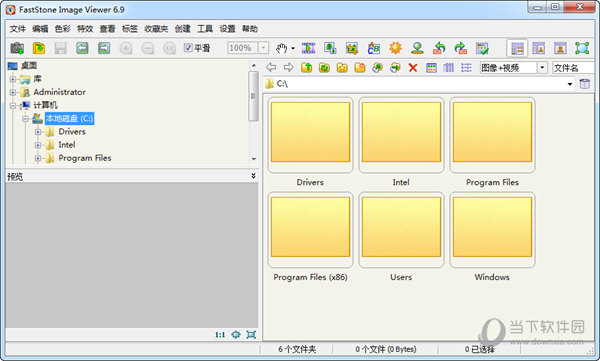Viewport: 600px width, 361px height.
Task: Click the Open file folder icon
Action: [x=39, y=48]
